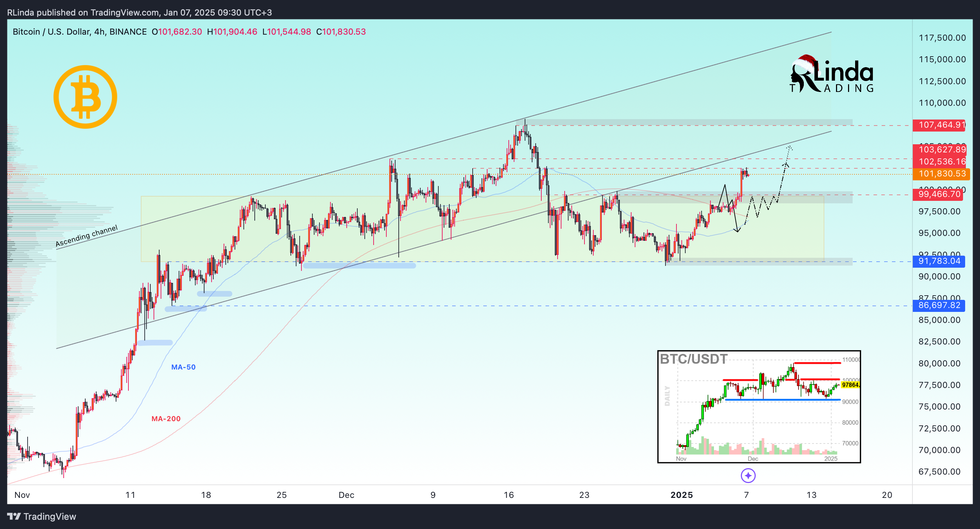Click the purple star event marker icon

coord(748,475)
